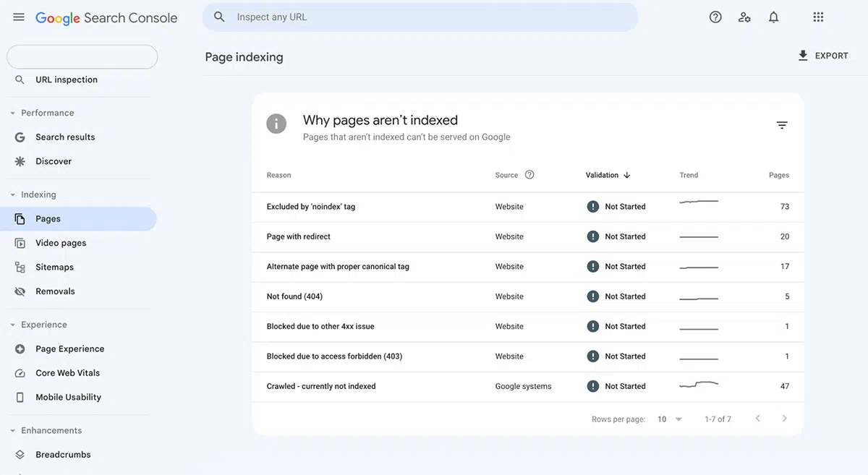The height and width of the screenshot is (475, 868).
Task: Click the URL inspection magnifier icon in the sidebar
Action: tap(20, 80)
